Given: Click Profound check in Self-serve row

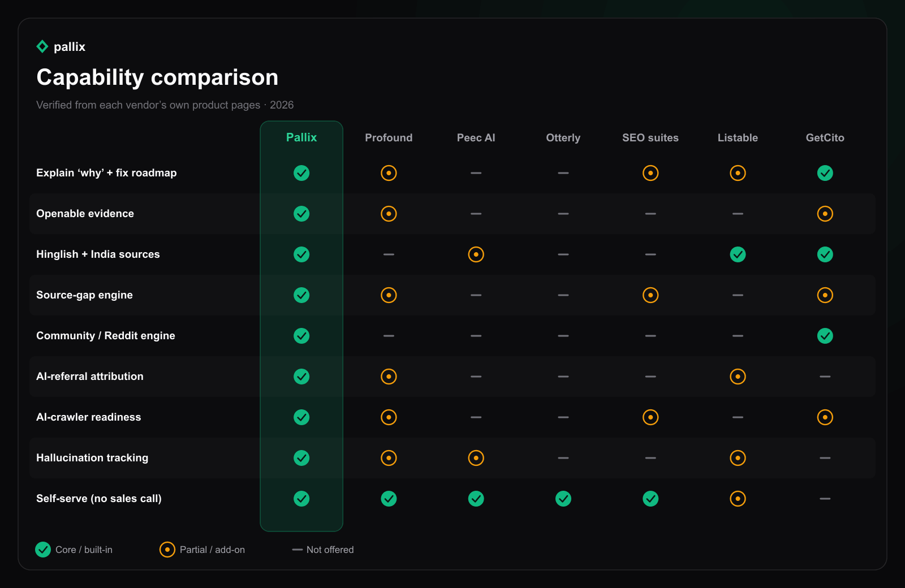Looking at the screenshot, I should pyautogui.click(x=389, y=499).
